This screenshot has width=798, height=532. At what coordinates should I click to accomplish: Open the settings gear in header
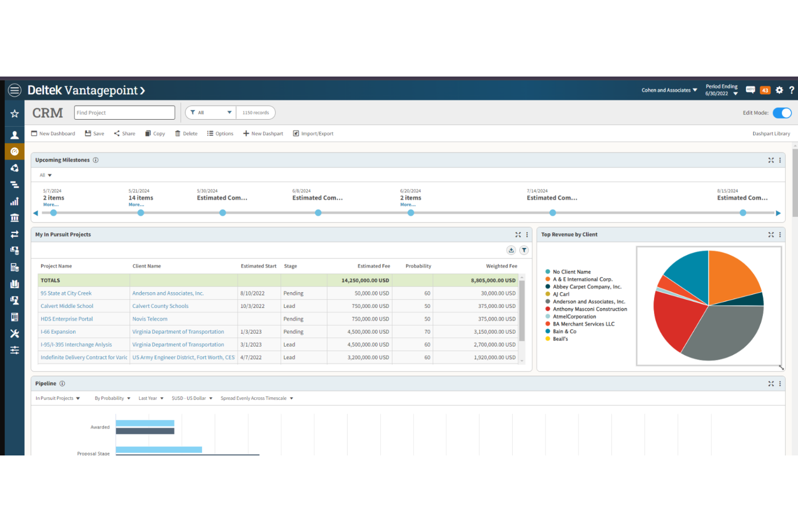[779, 90]
